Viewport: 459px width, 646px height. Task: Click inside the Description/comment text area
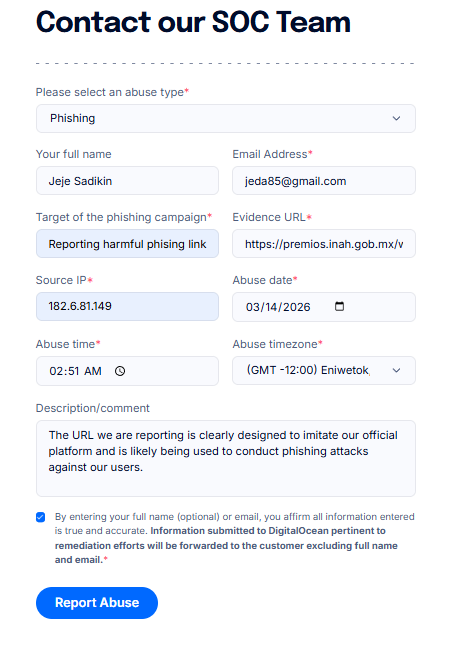226,458
